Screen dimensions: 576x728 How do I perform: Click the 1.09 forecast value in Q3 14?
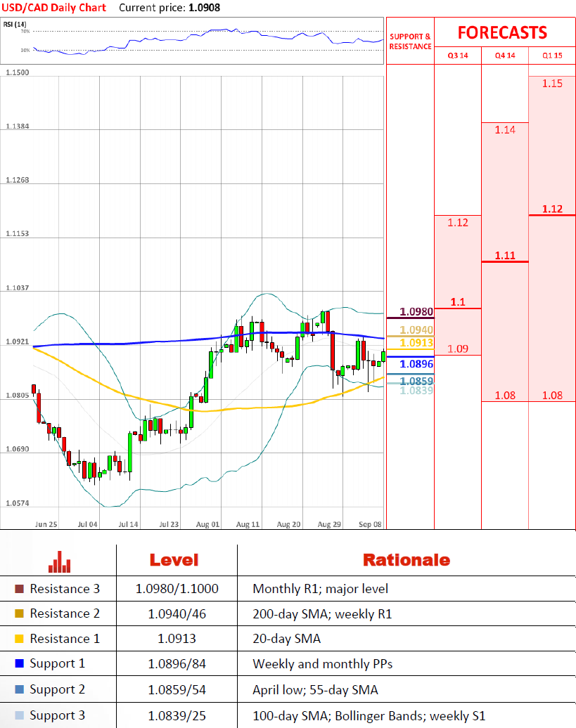pos(458,349)
